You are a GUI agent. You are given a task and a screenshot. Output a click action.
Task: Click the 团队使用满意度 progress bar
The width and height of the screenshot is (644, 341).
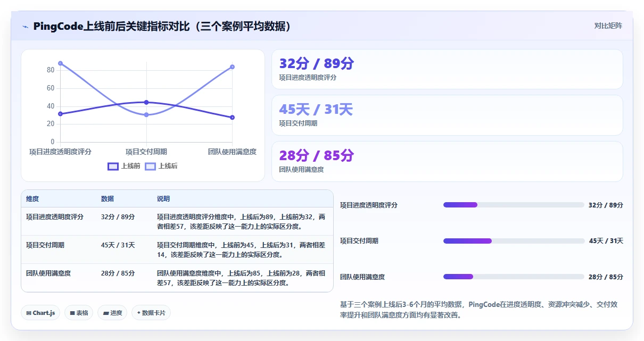click(x=514, y=277)
